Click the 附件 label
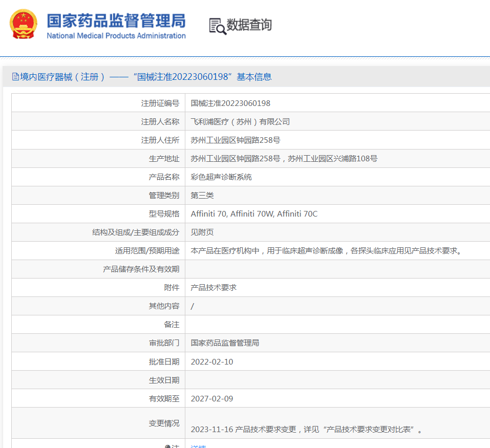The height and width of the screenshot is (448, 490). (172, 288)
